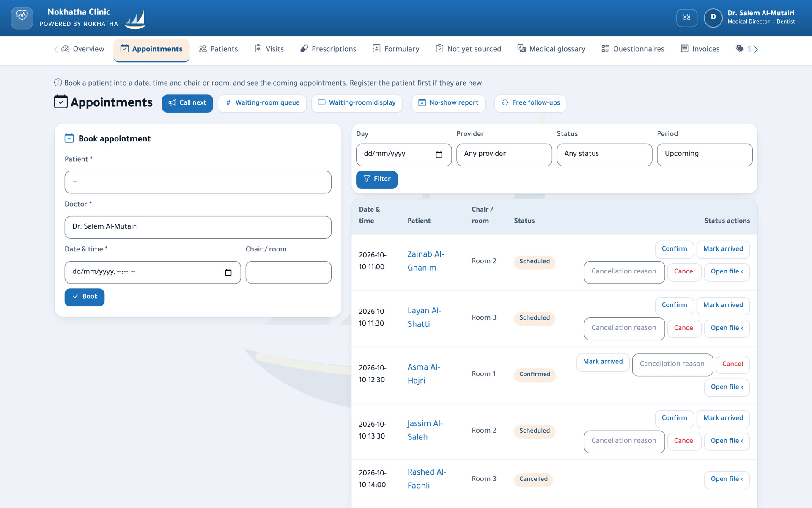Expand the Patient dropdown
812x508 pixels.
(x=198, y=182)
